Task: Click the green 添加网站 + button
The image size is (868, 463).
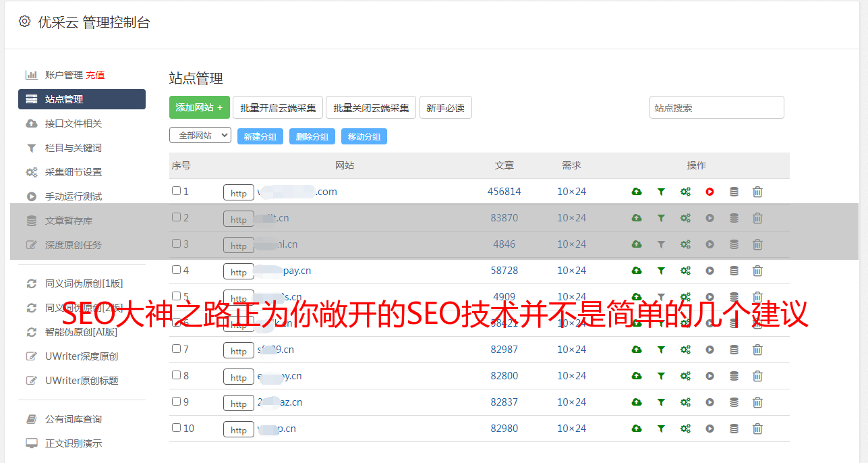Action: 200,107
